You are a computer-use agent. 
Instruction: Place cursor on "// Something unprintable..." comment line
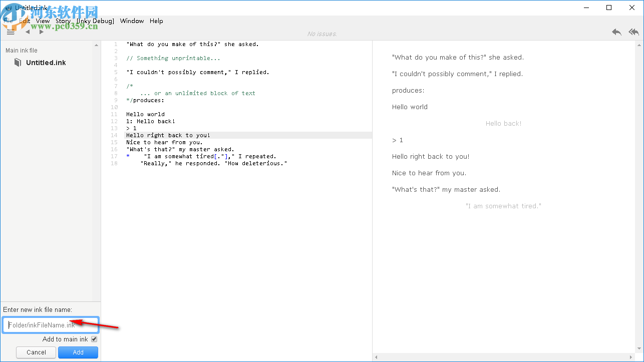173,58
